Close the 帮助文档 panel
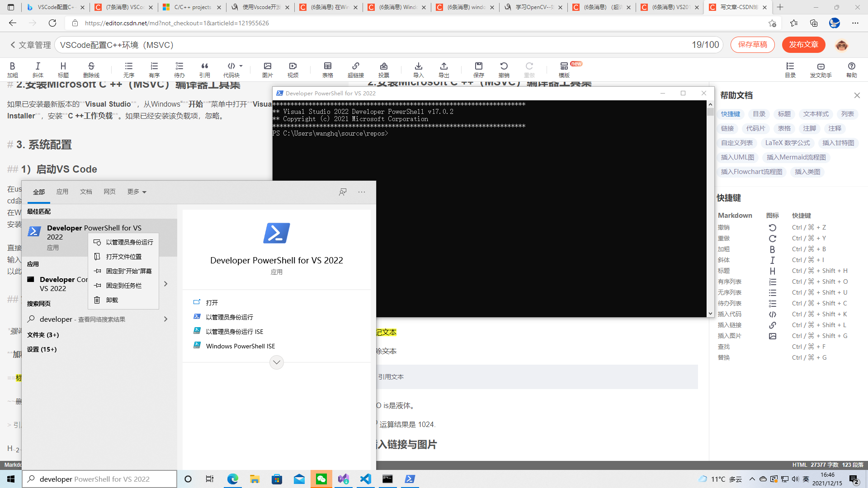Image resolution: width=868 pixels, height=488 pixels. click(857, 95)
